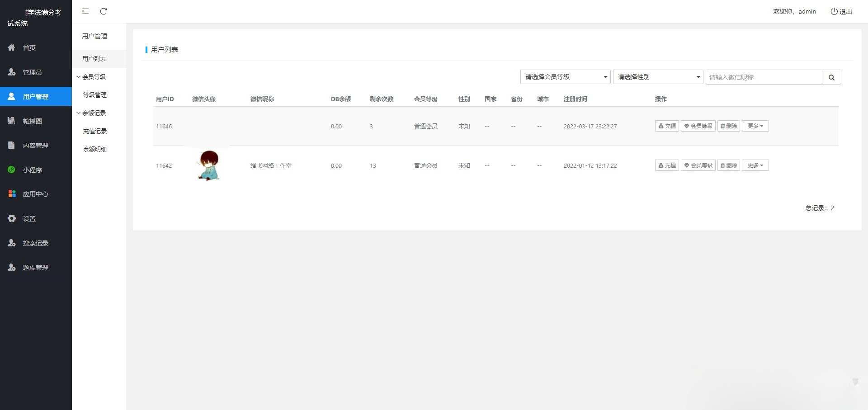This screenshot has height=410, width=868.
Task: Open the 小程序 mini-program sidebar icon
Action: coord(11,170)
